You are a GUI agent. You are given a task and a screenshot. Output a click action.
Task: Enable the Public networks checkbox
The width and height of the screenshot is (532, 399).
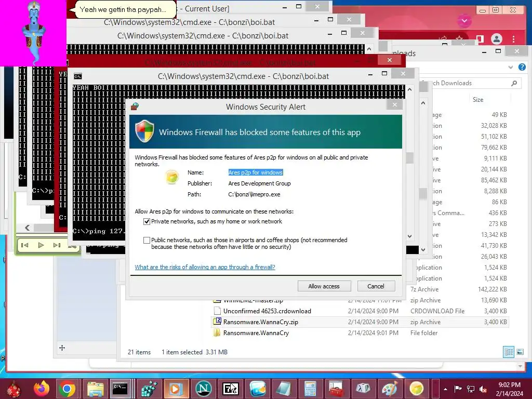(147, 240)
